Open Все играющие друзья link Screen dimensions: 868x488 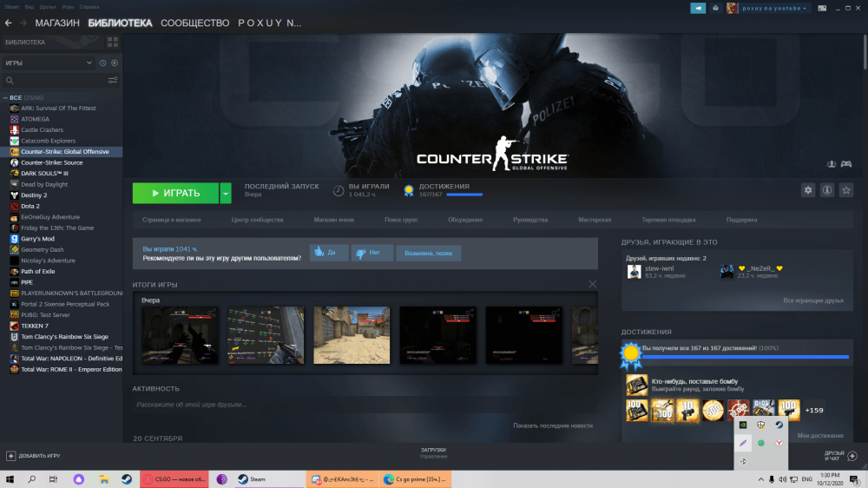click(813, 300)
